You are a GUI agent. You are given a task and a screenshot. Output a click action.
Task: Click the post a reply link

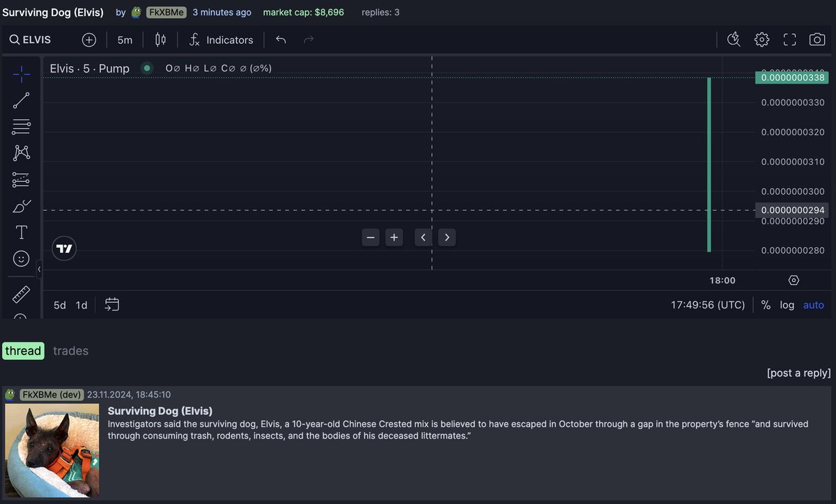point(799,372)
